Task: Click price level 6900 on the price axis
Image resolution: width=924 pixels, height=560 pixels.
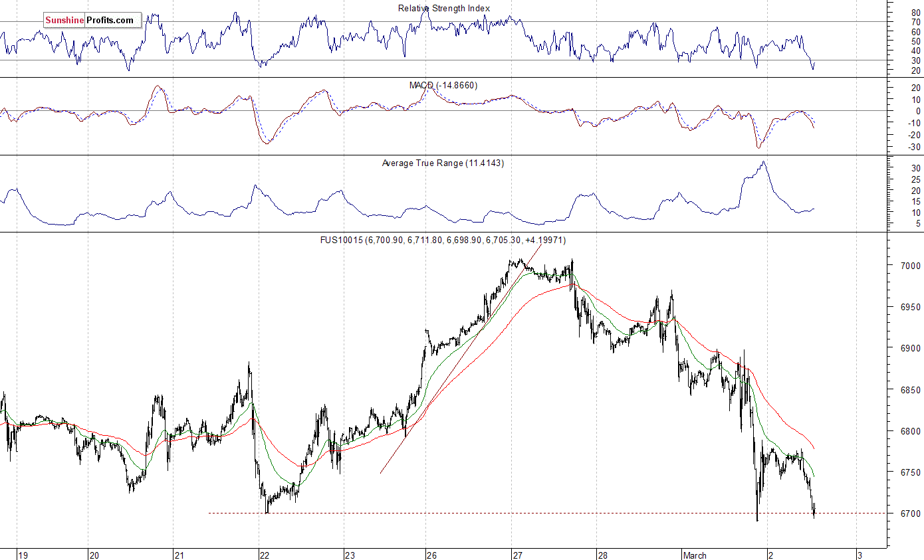Action: [911, 348]
